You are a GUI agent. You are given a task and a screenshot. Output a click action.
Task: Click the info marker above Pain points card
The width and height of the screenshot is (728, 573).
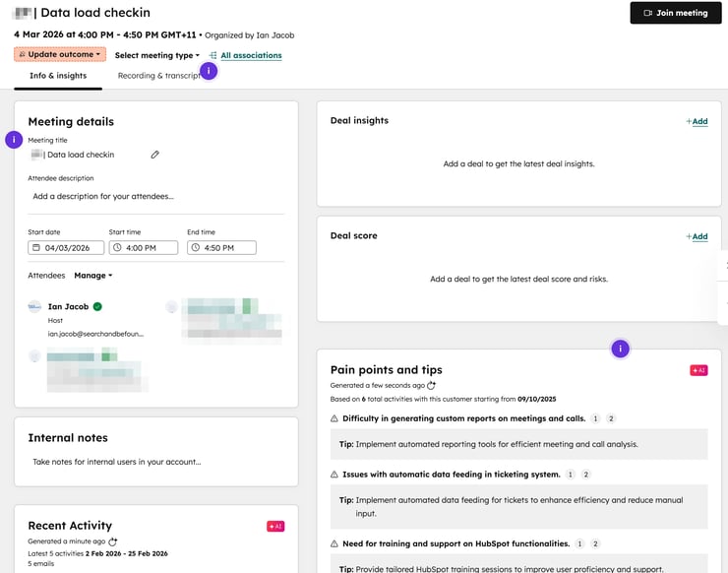tap(620, 349)
